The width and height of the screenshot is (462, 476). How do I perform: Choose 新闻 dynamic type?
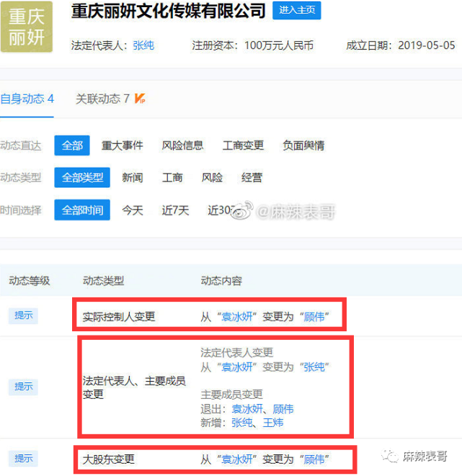click(133, 178)
